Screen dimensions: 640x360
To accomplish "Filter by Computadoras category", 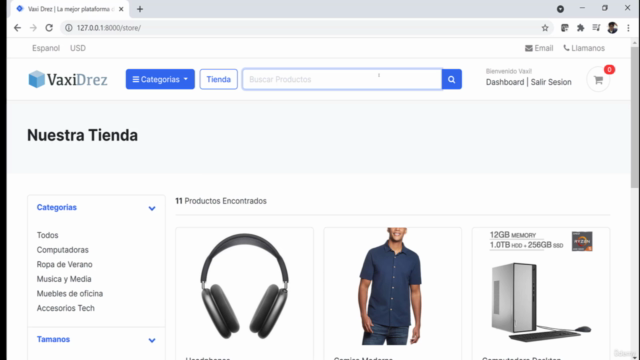I will coord(62,250).
